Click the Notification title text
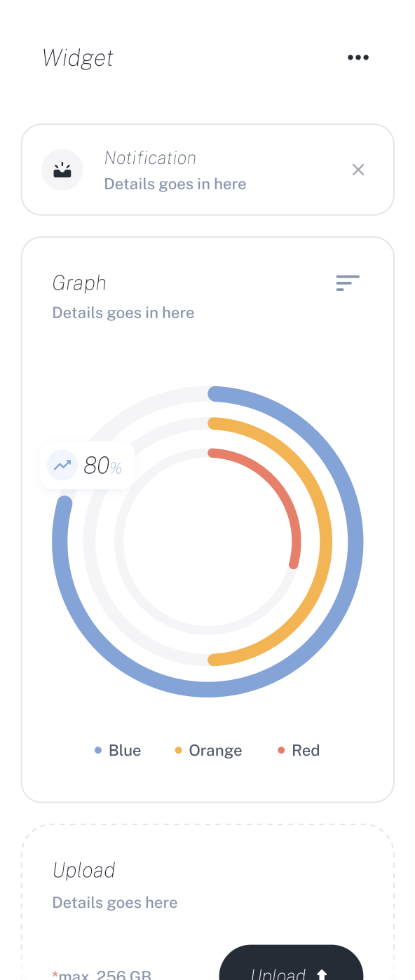 pos(150,158)
